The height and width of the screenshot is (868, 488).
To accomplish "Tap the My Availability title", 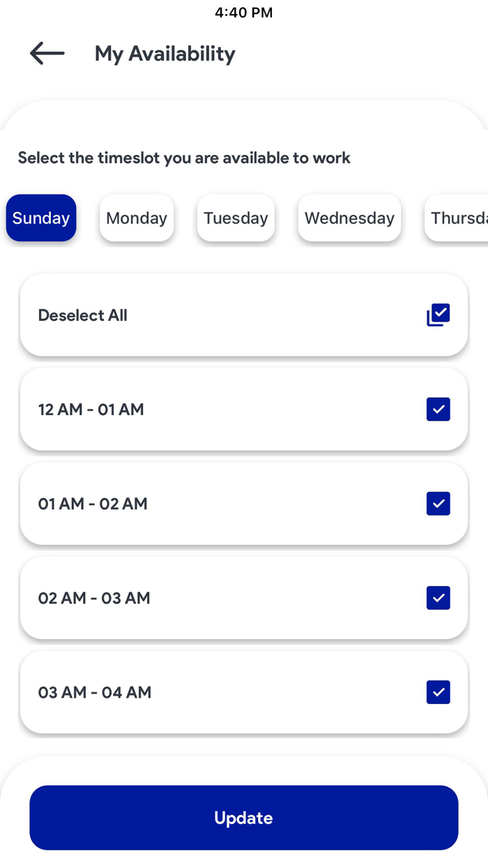I will [x=165, y=53].
